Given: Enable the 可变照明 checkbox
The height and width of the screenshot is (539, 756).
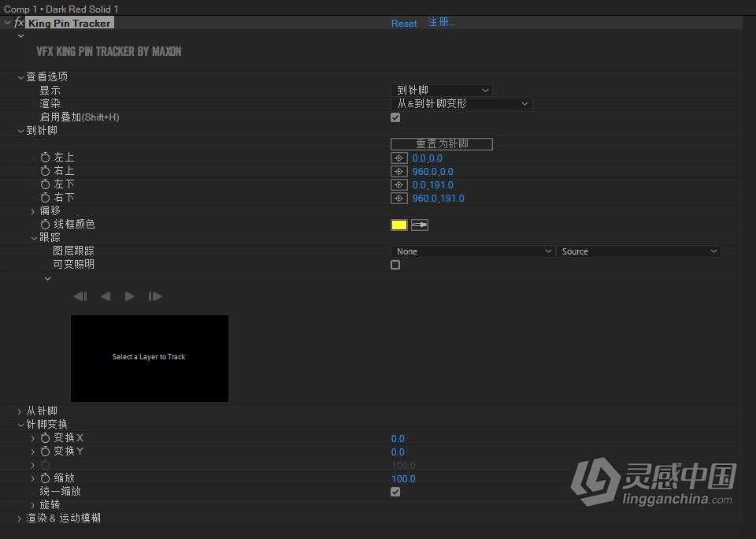Looking at the screenshot, I should [x=395, y=265].
